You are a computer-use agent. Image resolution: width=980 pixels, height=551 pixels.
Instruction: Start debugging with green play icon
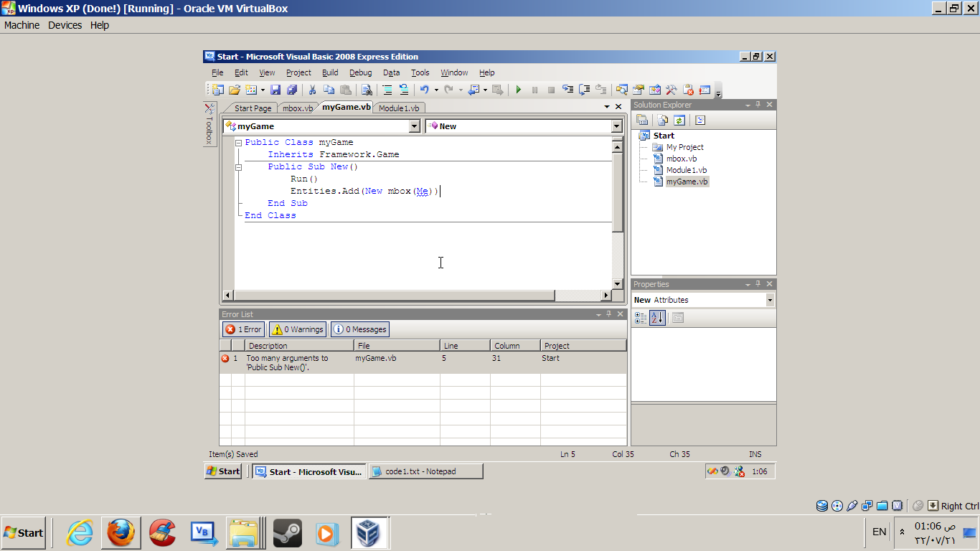pyautogui.click(x=518, y=90)
